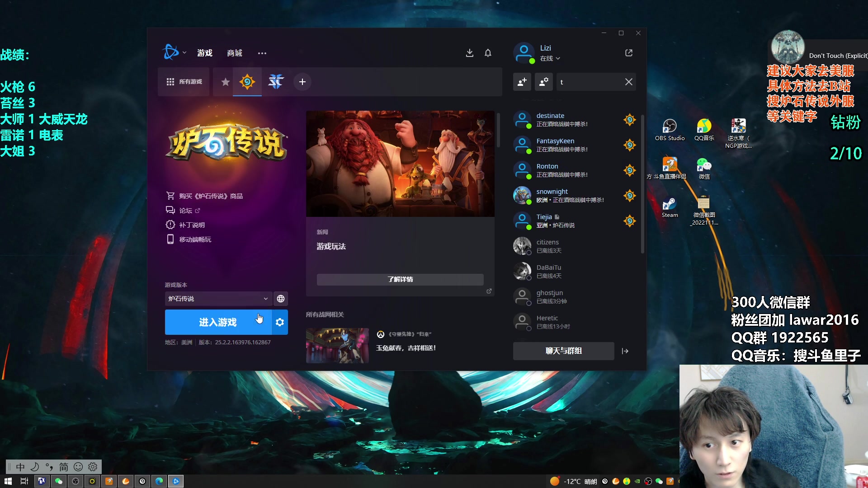Open the Overwatch news thumbnail
The width and height of the screenshot is (868, 488).
click(x=337, y=346)
